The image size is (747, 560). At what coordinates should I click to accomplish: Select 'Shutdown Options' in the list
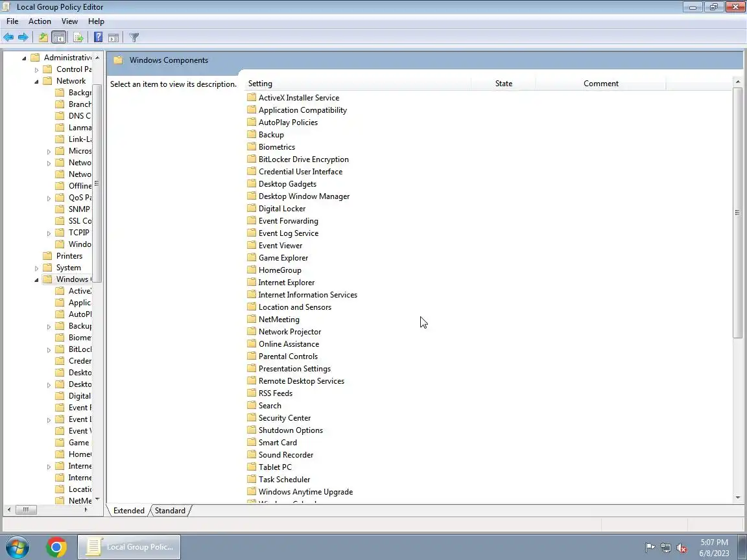click(x=290, y=430)
